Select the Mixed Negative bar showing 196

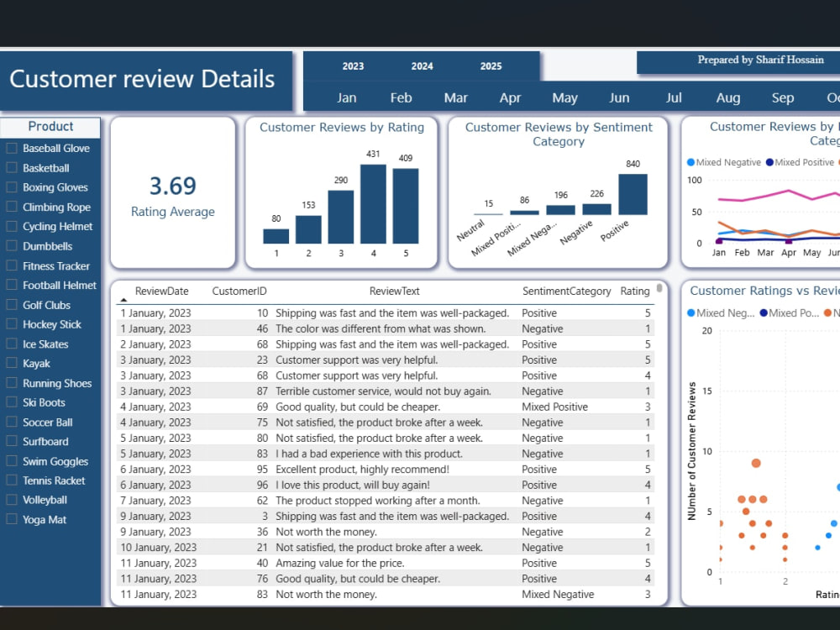click(x=561, y=210)
